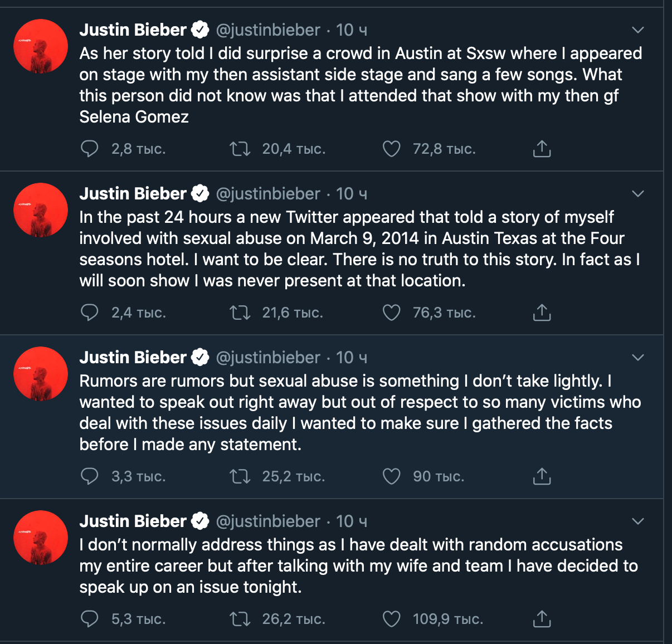Open options chevron on the Selena Gomez tweet
672x644 pixels.
pos(638,30)
